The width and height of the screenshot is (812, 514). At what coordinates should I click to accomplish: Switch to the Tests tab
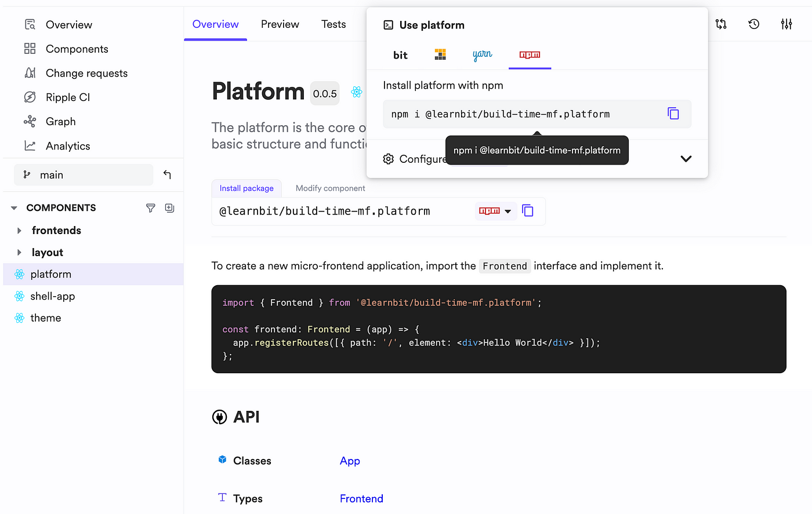click(x=333, y=24)
